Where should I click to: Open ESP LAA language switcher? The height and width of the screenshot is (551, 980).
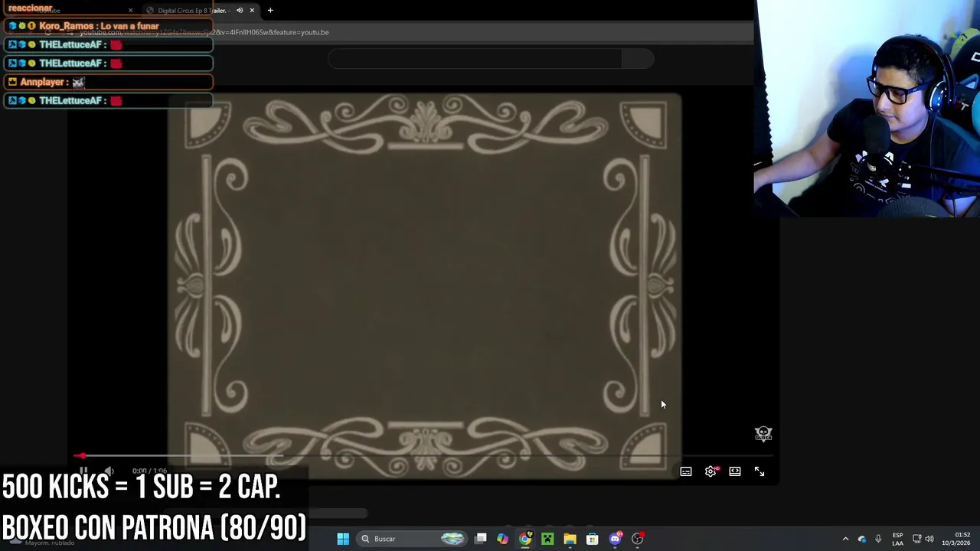pyautogui.click(x=897, y=539)
